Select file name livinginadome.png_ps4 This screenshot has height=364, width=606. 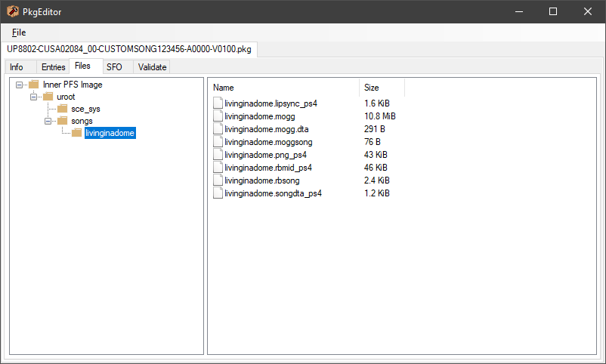click(265, 155)
